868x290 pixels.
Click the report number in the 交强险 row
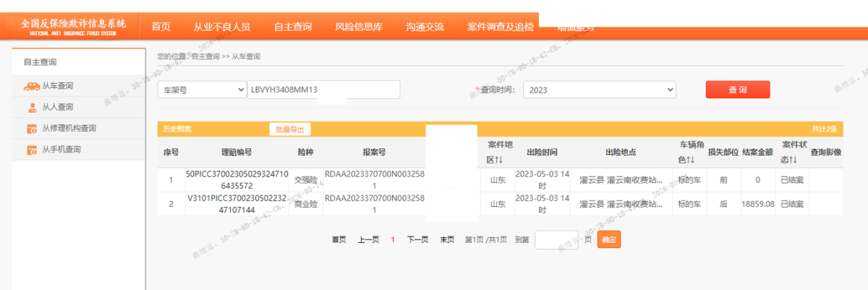[x=374, y=180]
